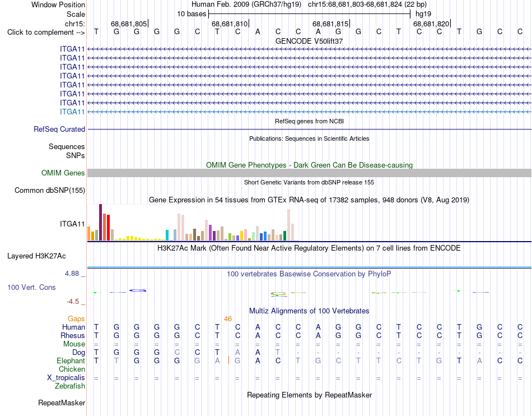Screen dimensions: 532x416
Task: Click the -4.5 PhyloP lower-limit value
Action: pos(73,302)
